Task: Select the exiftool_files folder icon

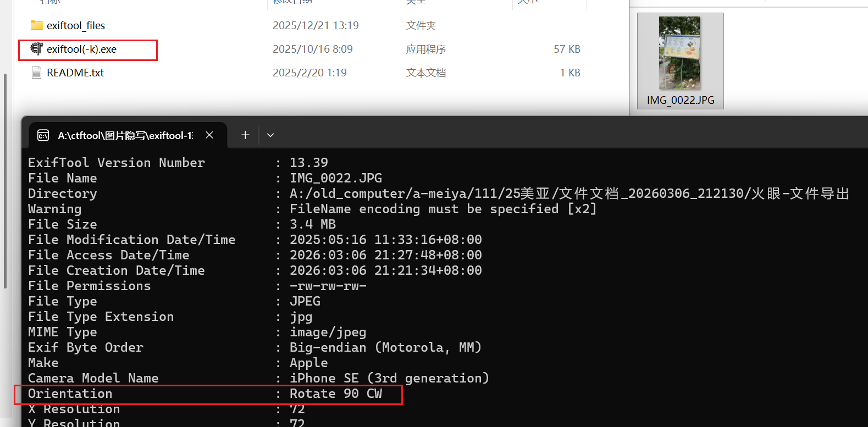Action: pos(36,25)
